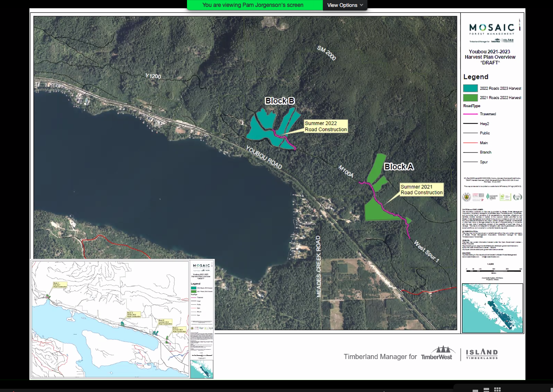The height and width of the screenshot is (392, 553).
Task: Click the certification logos row in the side panel
Action: point(492,197)
